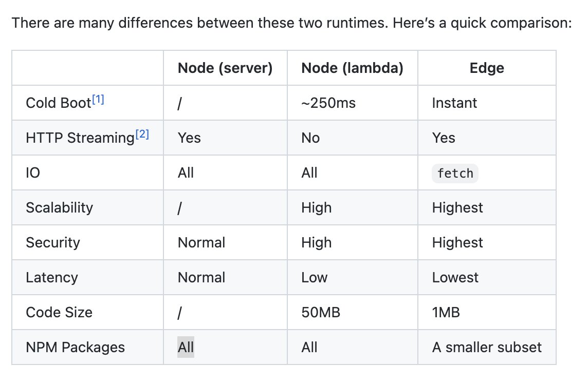Click the 1MB Code Size cell
This screenshot has width=588, height=384.
click(x=446, y=313)
